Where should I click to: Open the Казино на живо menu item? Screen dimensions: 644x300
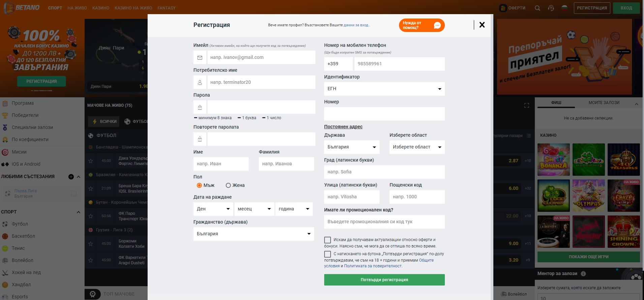click(x=133, y=8)
